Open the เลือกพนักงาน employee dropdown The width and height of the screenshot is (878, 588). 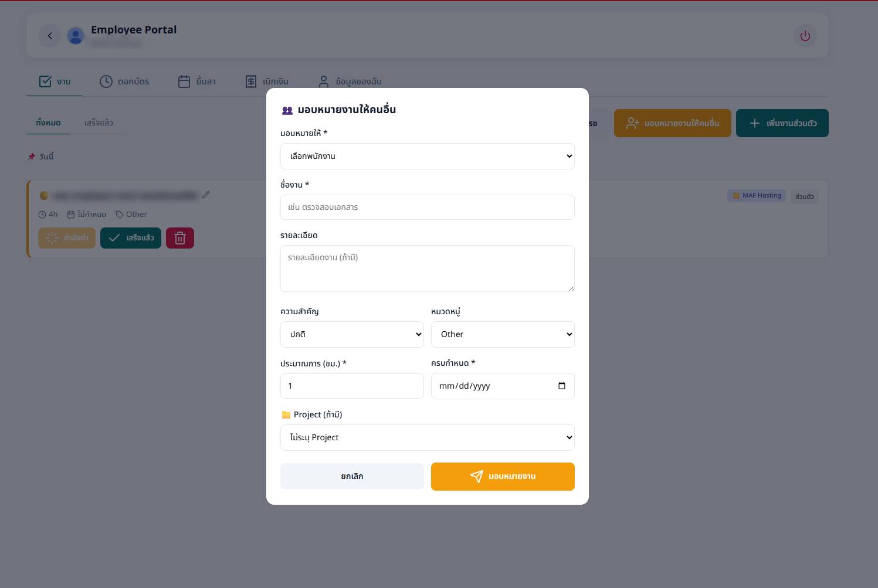pyautogui.click(x=427, y=157)
